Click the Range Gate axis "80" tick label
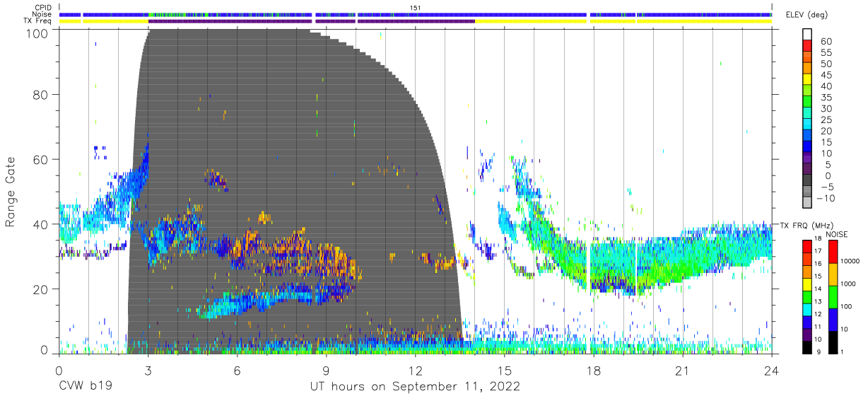 [x=40, y=95]
